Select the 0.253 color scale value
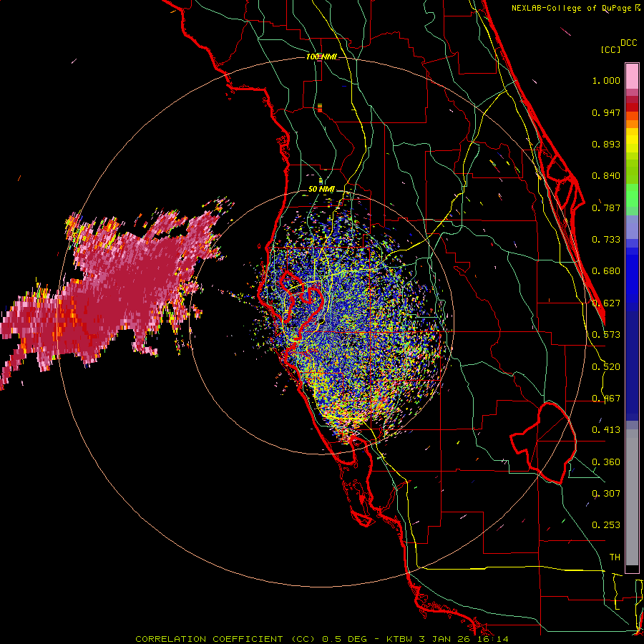The width and height of the screenshot is (644, 644). click(x=606, y=525)
